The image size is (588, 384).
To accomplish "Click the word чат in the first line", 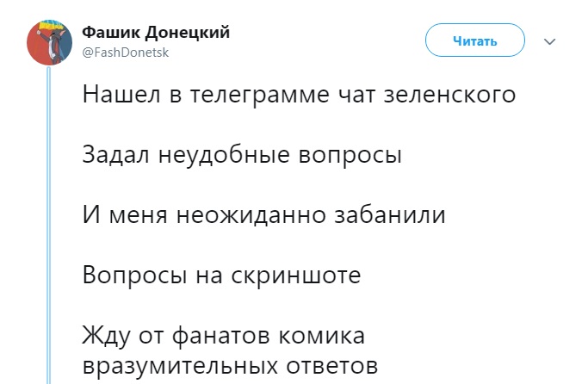I will (357, 96).
